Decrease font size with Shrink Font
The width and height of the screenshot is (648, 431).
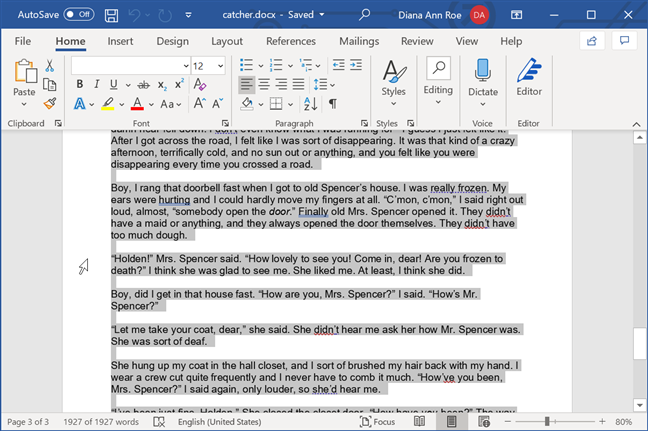[x=217, y=103]
